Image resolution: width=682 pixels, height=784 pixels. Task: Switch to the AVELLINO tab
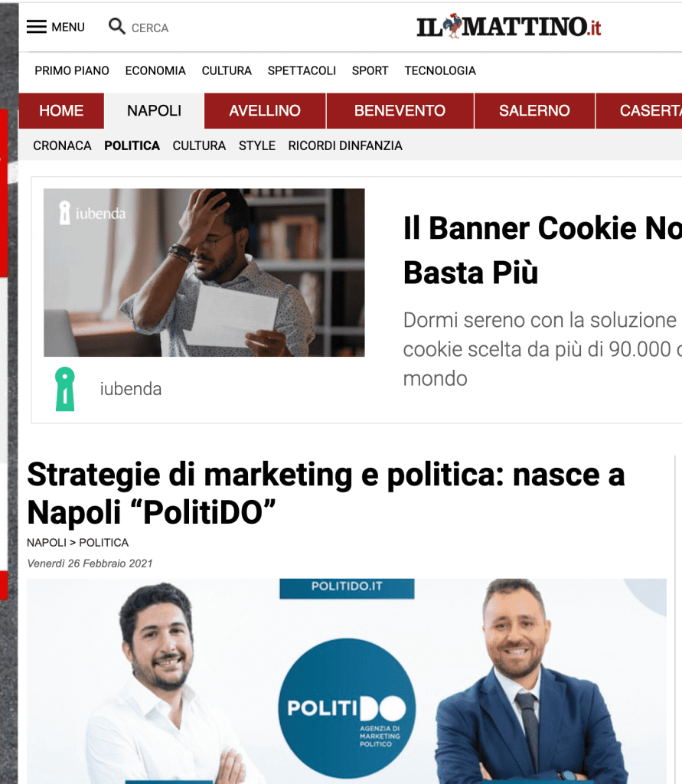tap(265, 110)
